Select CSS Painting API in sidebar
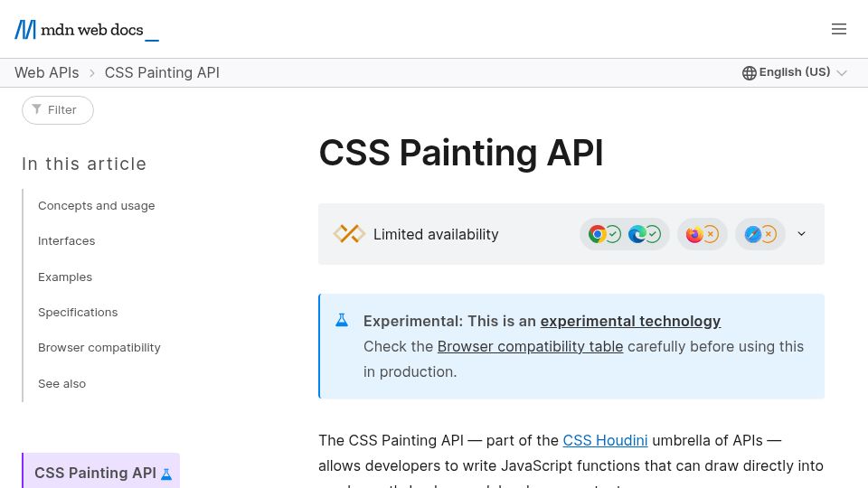 [101, 473]
